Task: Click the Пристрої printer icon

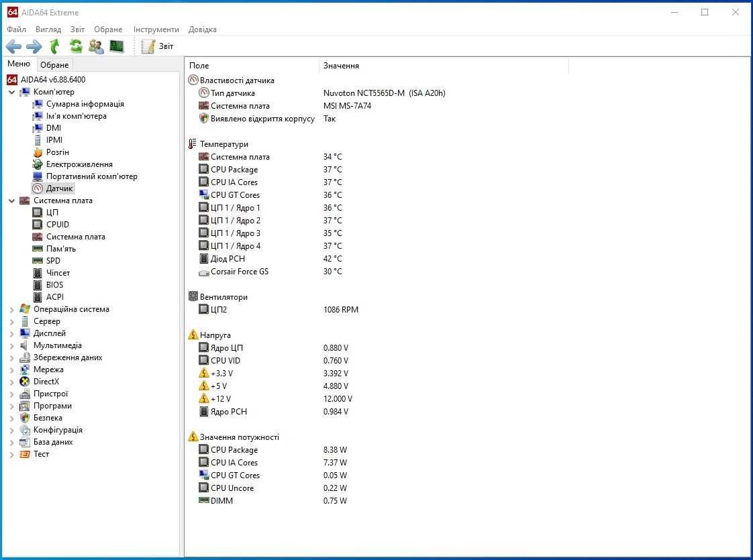Action: click(x=24, y=394)
